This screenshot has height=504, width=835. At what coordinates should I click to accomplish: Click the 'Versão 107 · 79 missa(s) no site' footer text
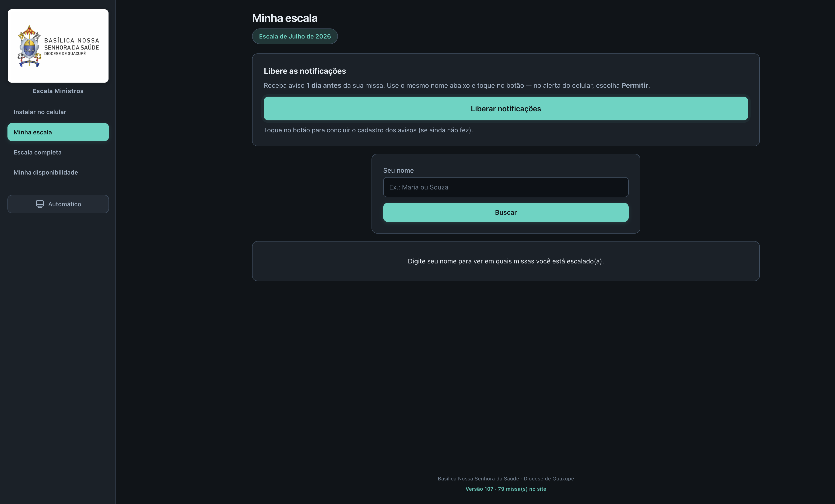click(506, 489)
